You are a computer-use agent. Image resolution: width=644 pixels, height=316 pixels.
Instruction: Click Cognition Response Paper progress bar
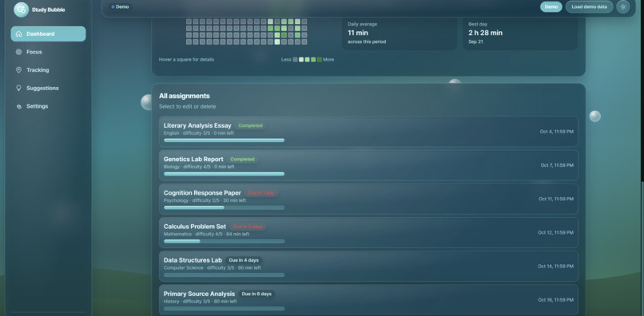coord(225,207)
